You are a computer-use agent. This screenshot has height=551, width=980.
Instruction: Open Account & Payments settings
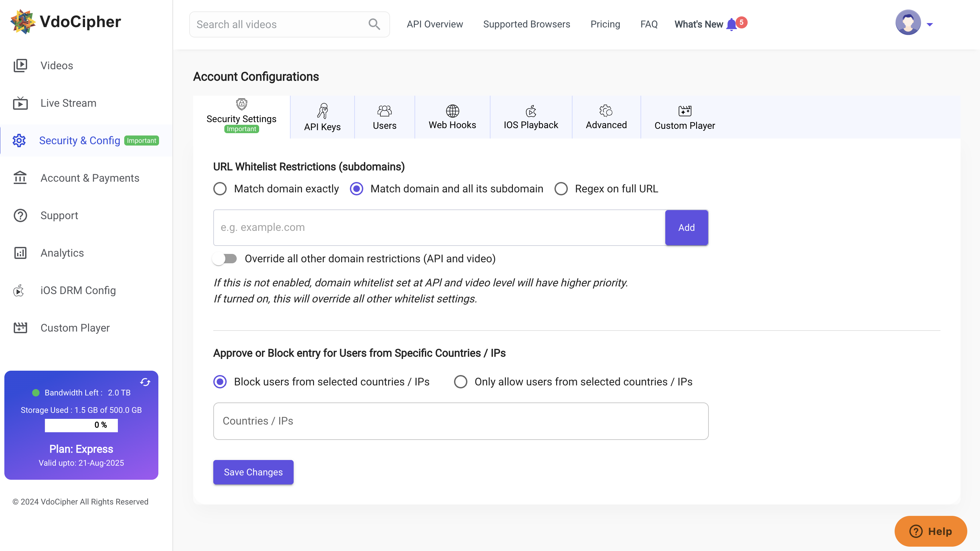point(90,178)
